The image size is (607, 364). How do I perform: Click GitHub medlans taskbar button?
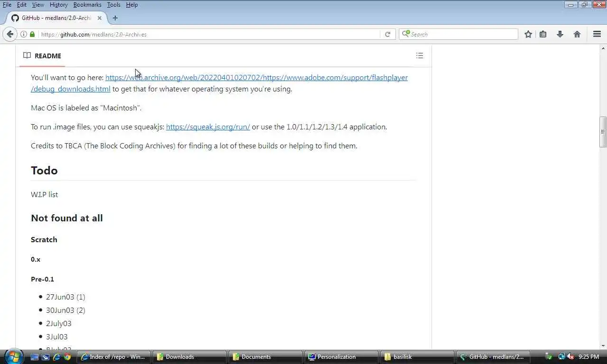(x=494, y=357)
